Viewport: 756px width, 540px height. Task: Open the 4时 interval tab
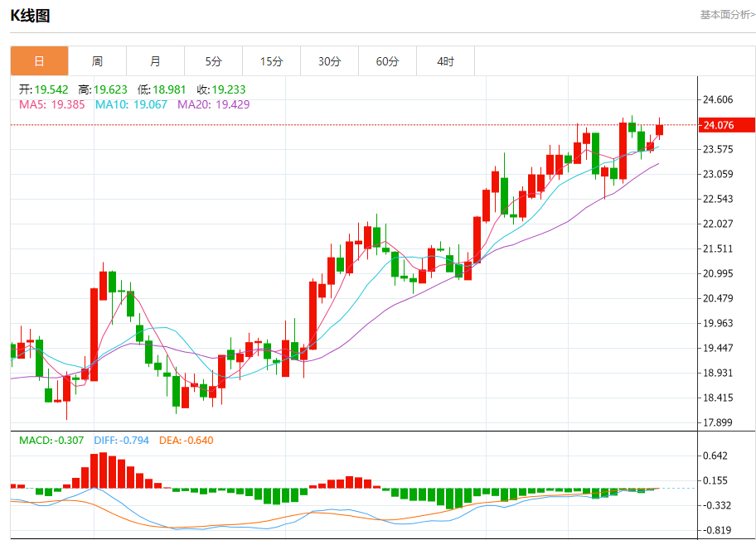[x=445, y=61]
